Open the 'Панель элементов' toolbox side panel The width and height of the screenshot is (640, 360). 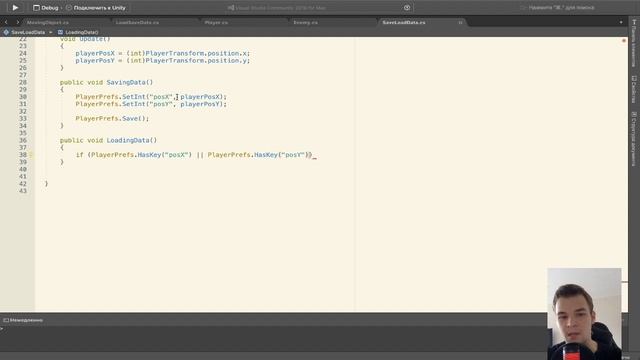[634, 43]
